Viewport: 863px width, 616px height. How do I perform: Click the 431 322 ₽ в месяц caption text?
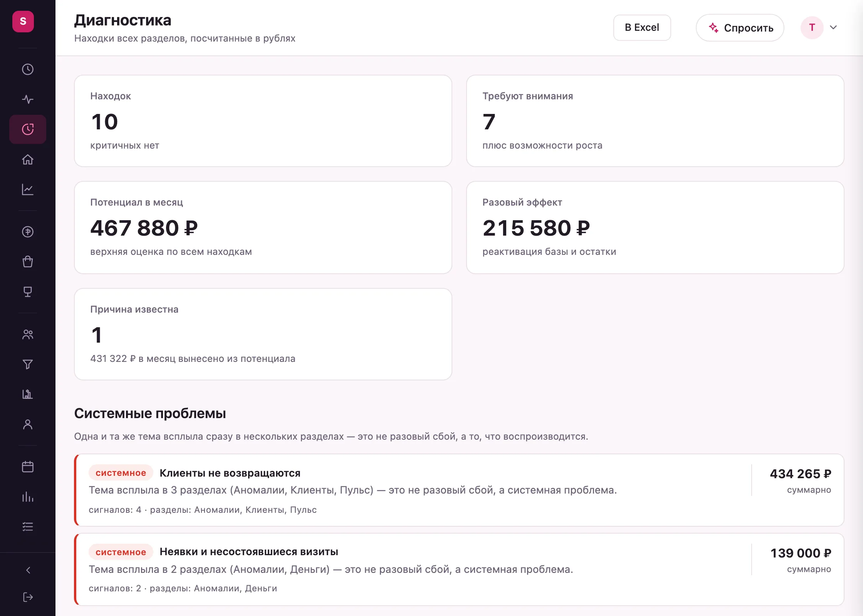[193, 358]
